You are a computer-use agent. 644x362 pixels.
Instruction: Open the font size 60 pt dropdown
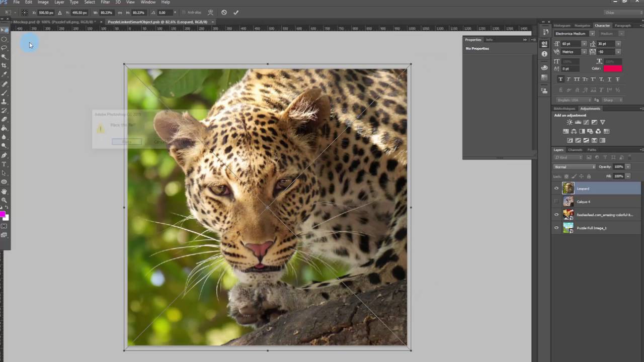(584, 44)
